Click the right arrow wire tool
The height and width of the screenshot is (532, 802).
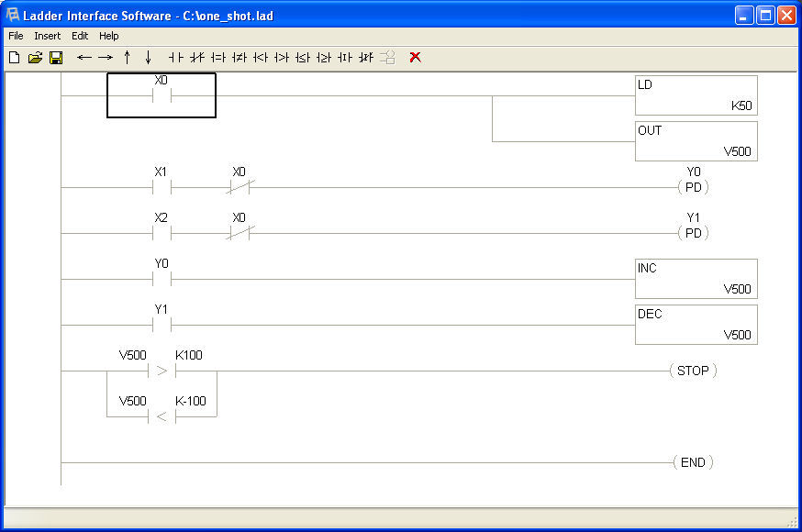click(106, 57)
